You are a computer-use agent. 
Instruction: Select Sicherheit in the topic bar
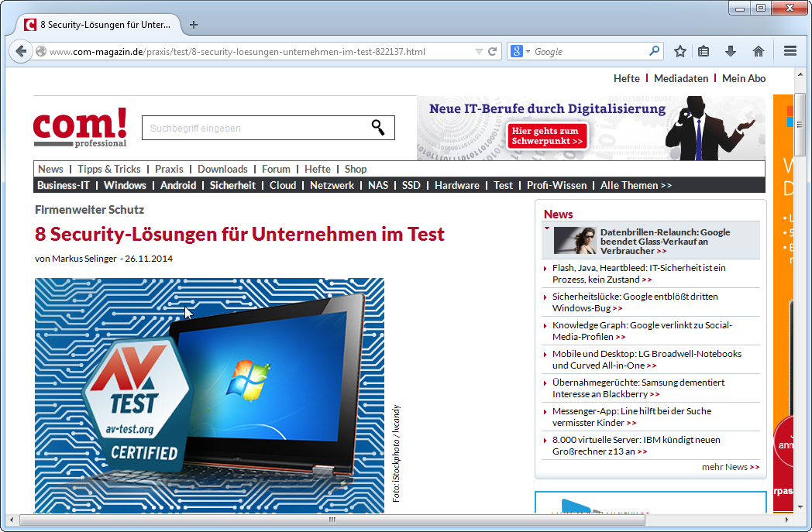232,185
